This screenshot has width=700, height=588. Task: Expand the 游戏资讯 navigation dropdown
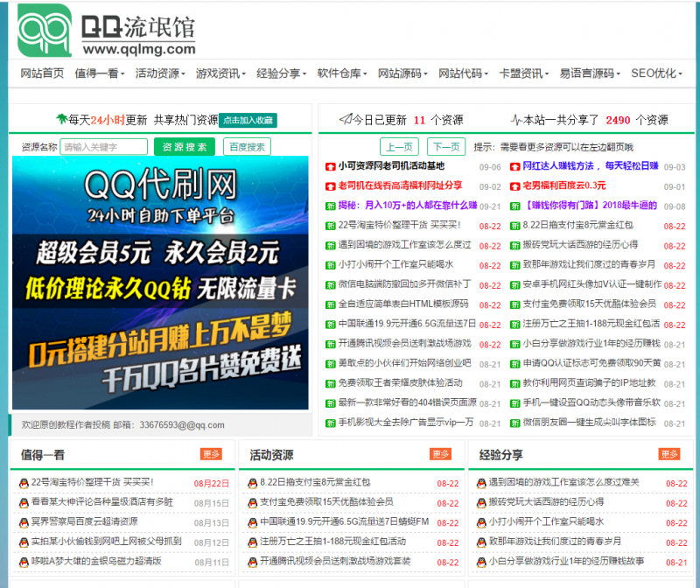[221, 73]
